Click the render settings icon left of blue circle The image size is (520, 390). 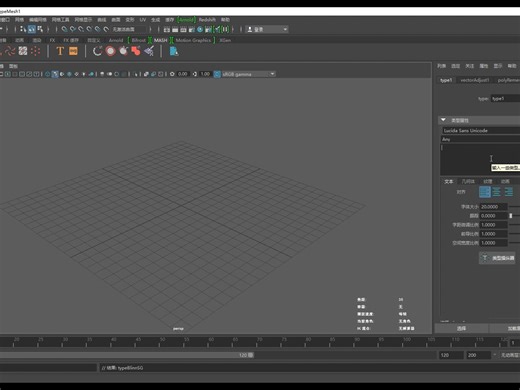pyautogui.click(x=192, y=29)
